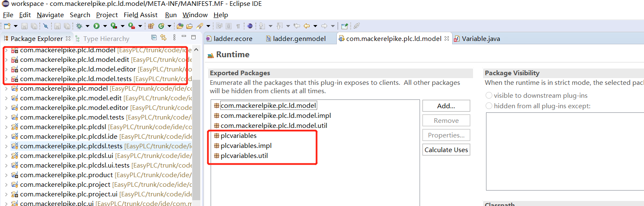Image resolution: width=644 pixels, height=206 pixels.
Task: Open dropdown arrow beside Debug icon
Action: click(x=87, y=26)
